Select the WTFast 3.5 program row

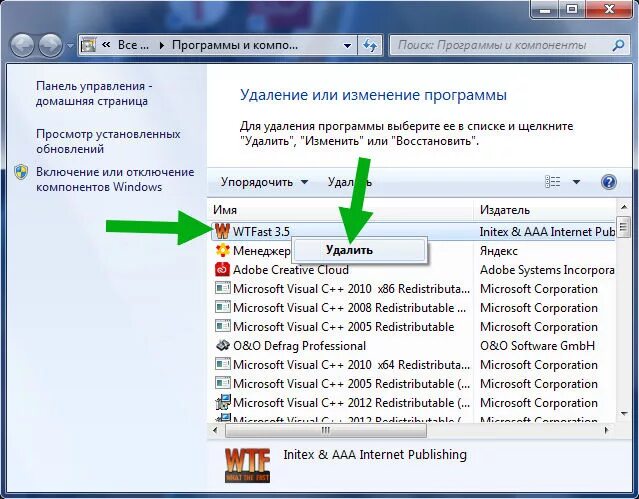(x=413, y=232)
